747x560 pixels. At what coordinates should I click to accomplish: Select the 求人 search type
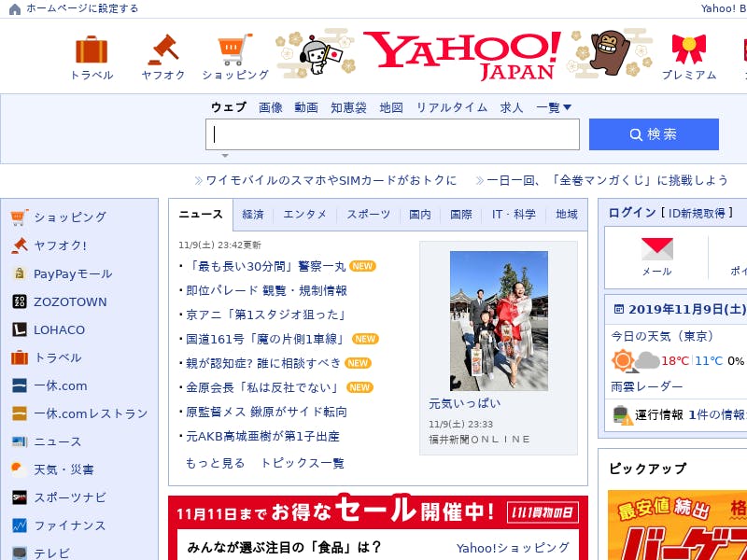pyautogui.click(x=512, y=107)
